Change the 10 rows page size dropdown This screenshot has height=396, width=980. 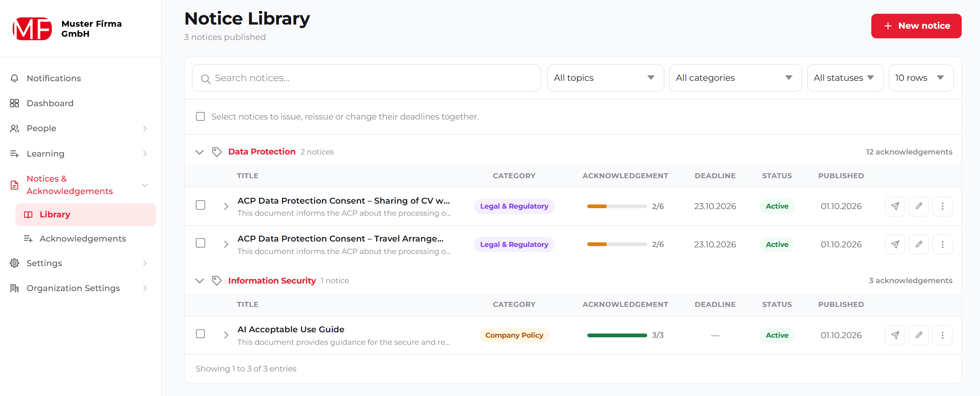point(921,78)
